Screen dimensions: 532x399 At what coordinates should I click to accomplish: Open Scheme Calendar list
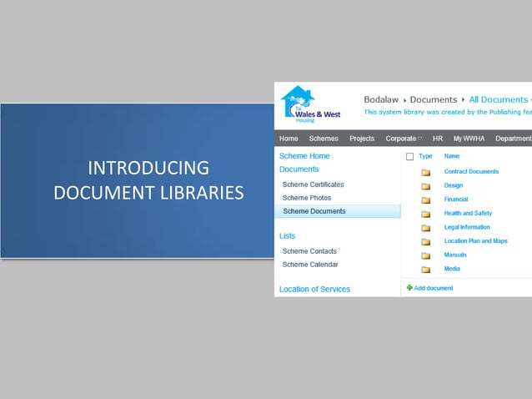click(x=310, y=264)
